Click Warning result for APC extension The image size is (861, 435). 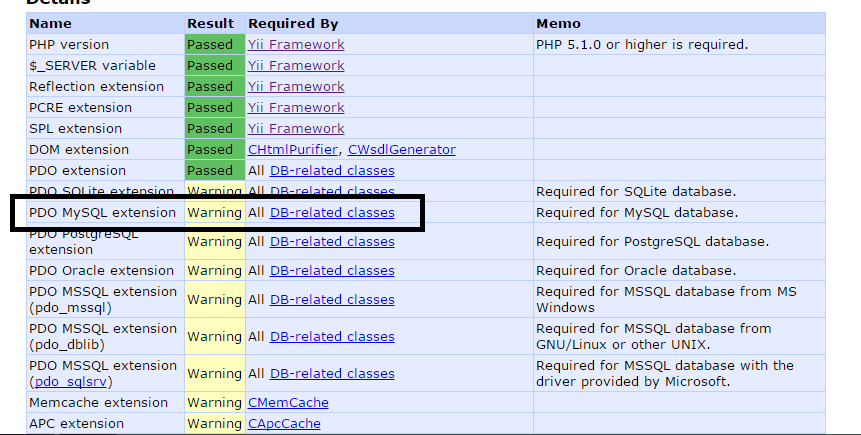click(215, 423)
